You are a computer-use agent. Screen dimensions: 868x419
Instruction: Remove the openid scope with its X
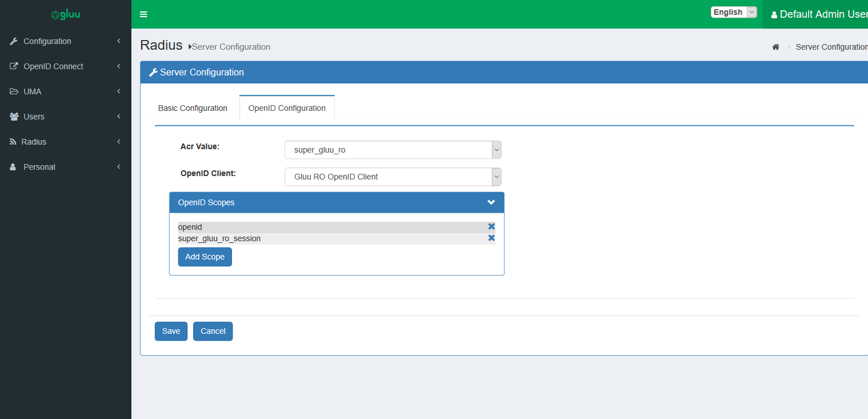491,226
